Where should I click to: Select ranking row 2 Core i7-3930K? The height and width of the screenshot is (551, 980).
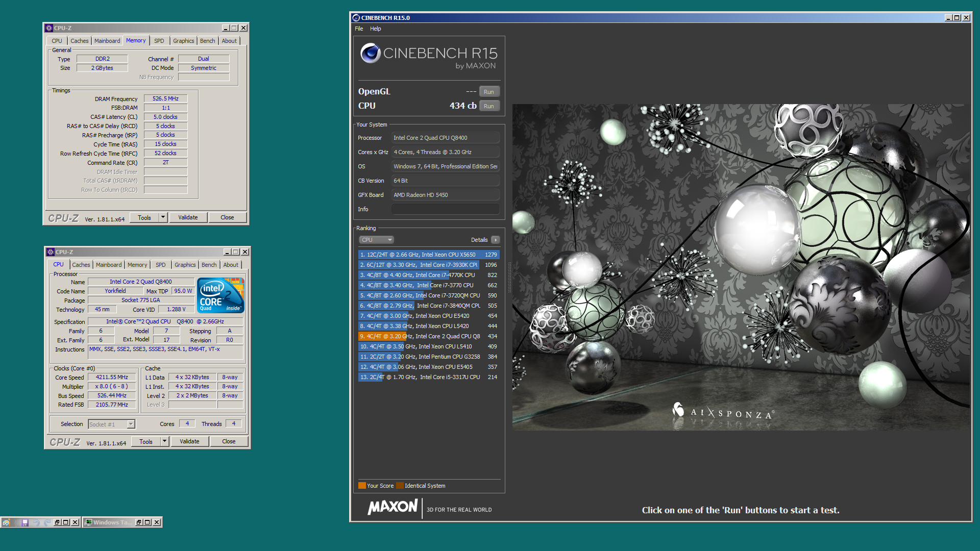pyautogui.click(x=428, y=265)
